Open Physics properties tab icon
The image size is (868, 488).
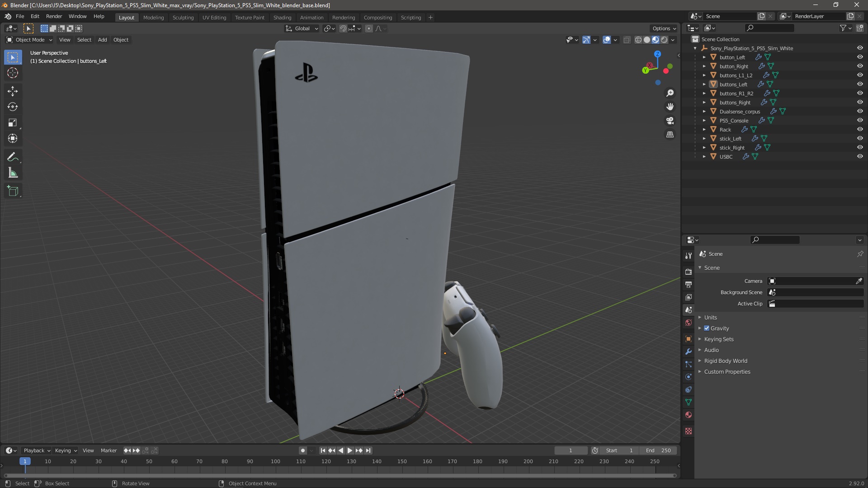[689, 377]
